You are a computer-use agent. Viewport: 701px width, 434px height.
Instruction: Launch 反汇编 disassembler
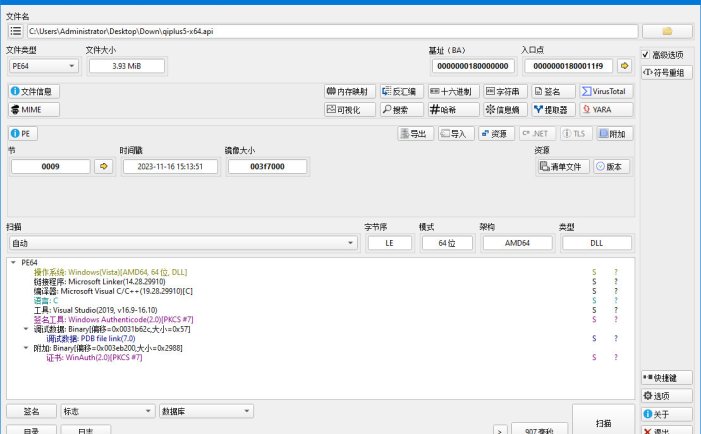[401, 91]
